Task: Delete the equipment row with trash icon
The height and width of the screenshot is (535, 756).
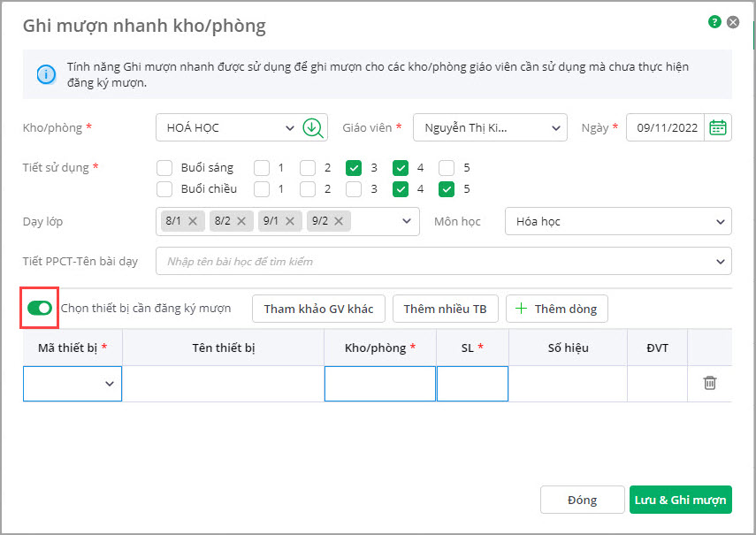Action: [709, 384]
